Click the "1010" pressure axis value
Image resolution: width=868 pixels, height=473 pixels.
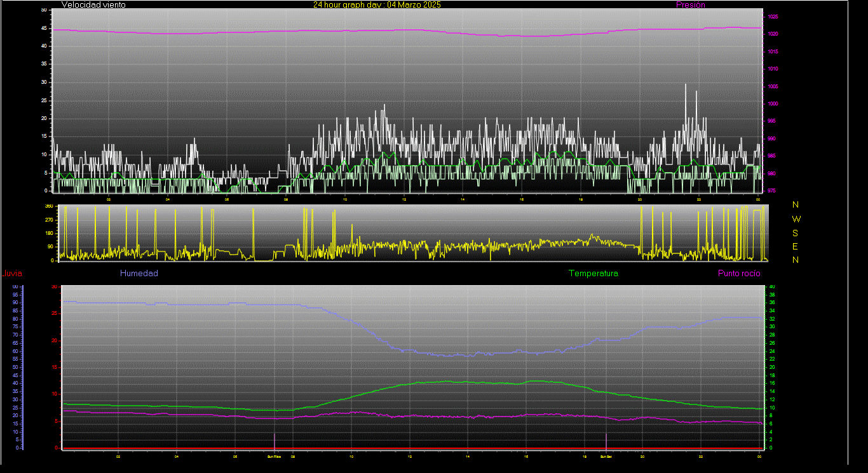click(772, 69)
